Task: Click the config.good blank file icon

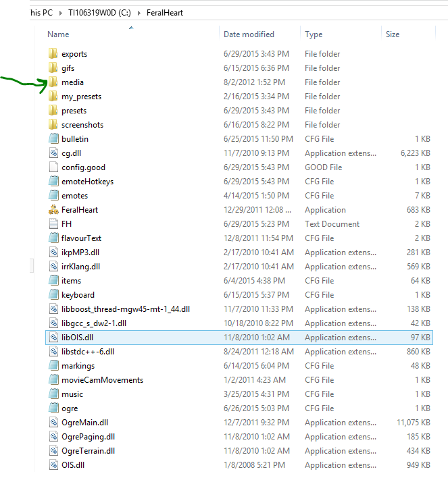Action: 53,167
